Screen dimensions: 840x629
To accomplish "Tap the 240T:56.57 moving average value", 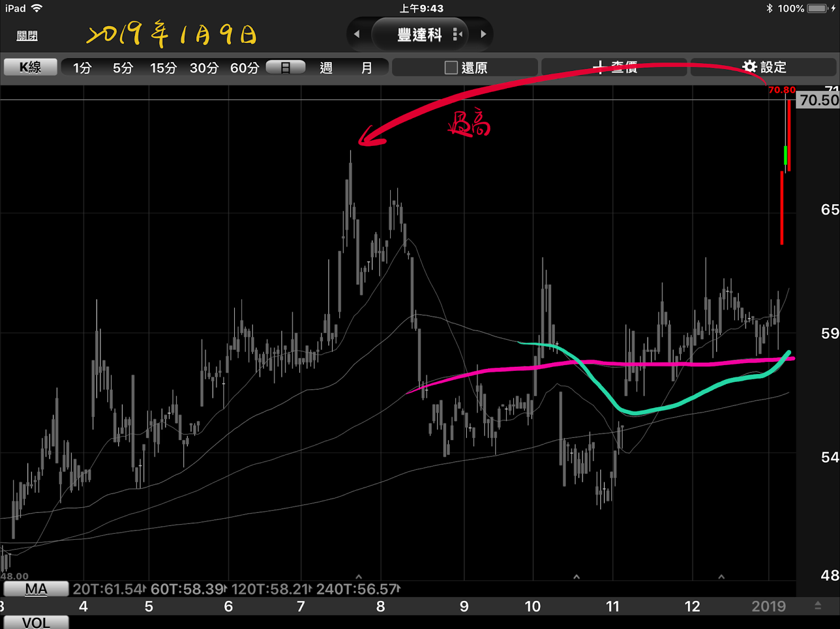I will coord(359,589).
